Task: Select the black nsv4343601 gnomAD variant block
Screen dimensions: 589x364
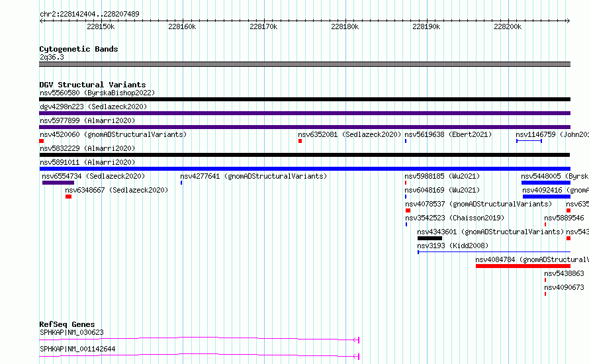Action: 430,238
